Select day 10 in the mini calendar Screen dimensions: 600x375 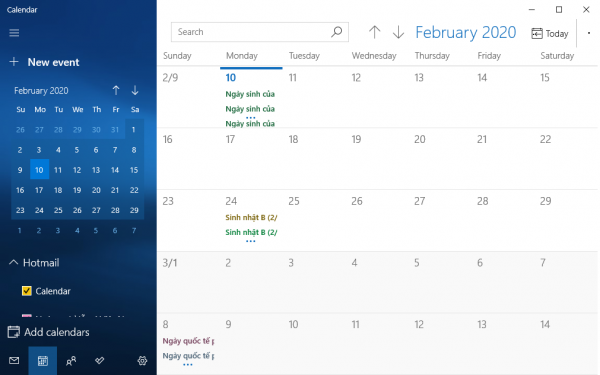[39, 170]
